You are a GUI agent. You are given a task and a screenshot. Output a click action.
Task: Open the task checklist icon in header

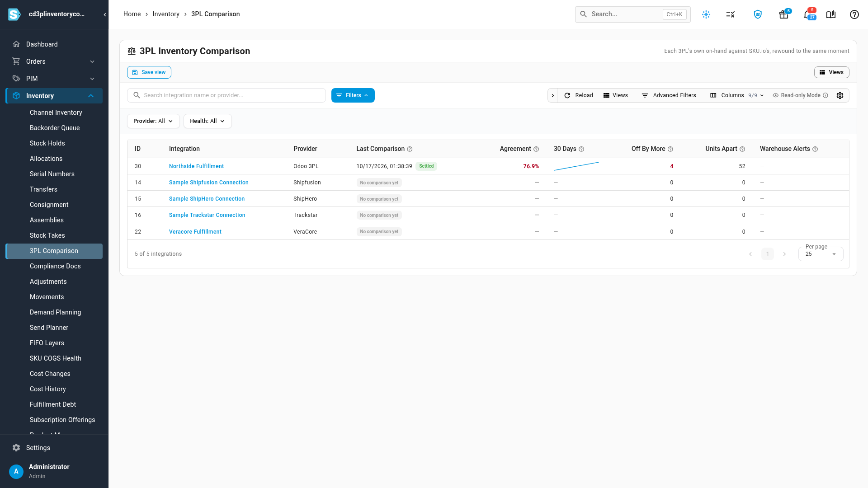click(x=731, y=14)
